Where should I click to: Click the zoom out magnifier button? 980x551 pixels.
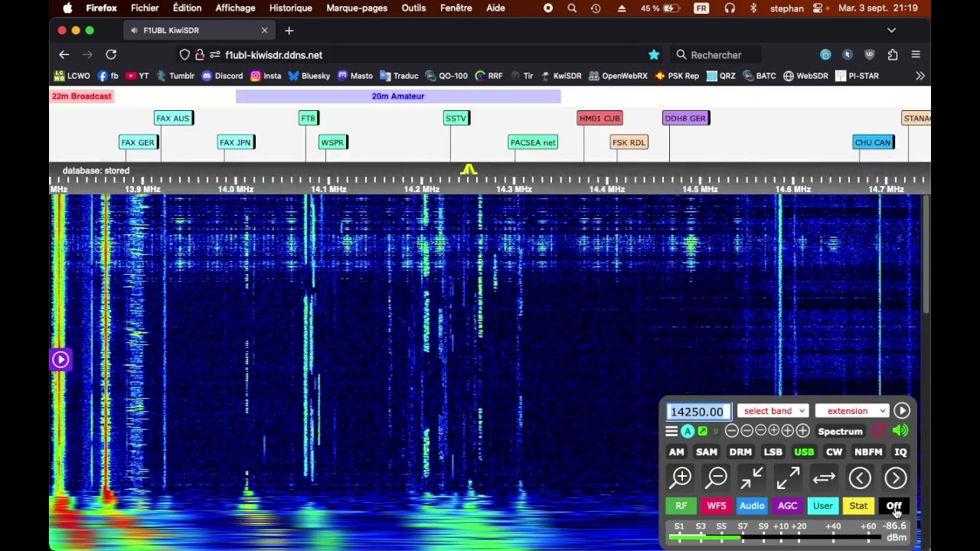coord(717,478)
